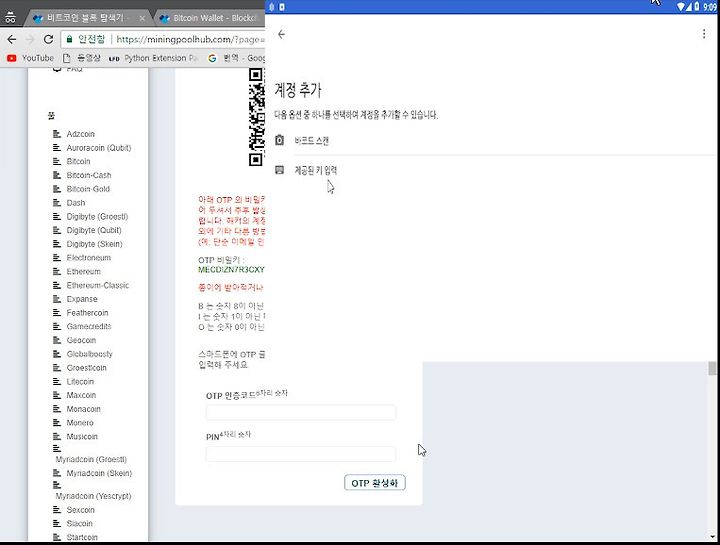Click the PIN input field
720x545 pixels.
coord(301,454)
